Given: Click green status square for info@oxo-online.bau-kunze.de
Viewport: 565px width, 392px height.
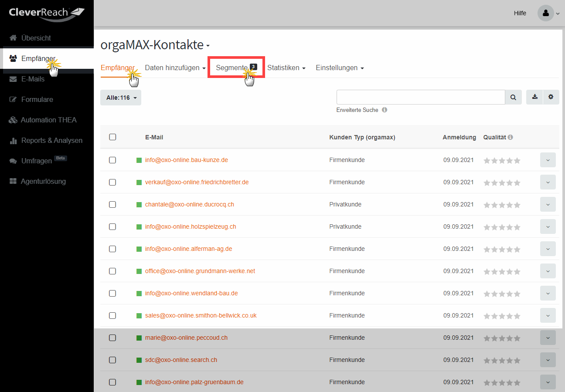Looking at the screenshot, I should (139, 160).
